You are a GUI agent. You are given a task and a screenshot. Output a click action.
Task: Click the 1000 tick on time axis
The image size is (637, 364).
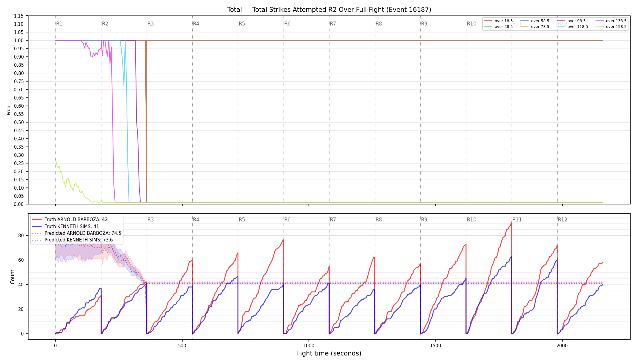click(309, 345)
